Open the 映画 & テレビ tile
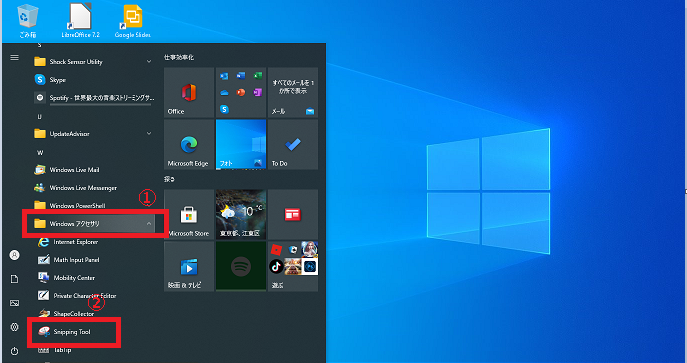This screenshot has width=687, height=363. [189, 266]
